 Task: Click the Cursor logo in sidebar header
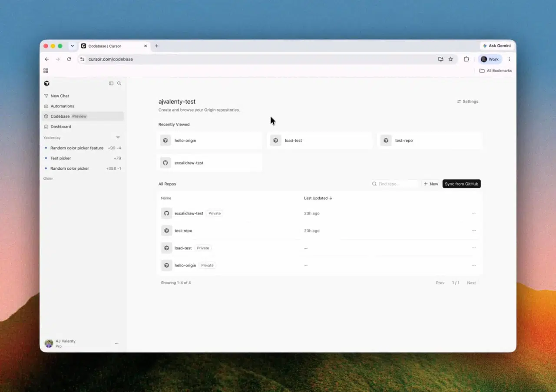[47, 83]
